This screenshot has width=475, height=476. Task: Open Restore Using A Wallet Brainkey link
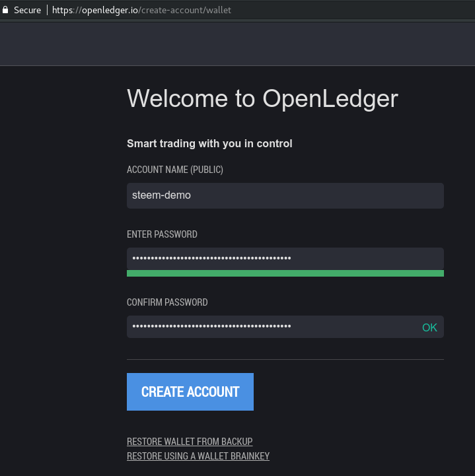(198, 456)
